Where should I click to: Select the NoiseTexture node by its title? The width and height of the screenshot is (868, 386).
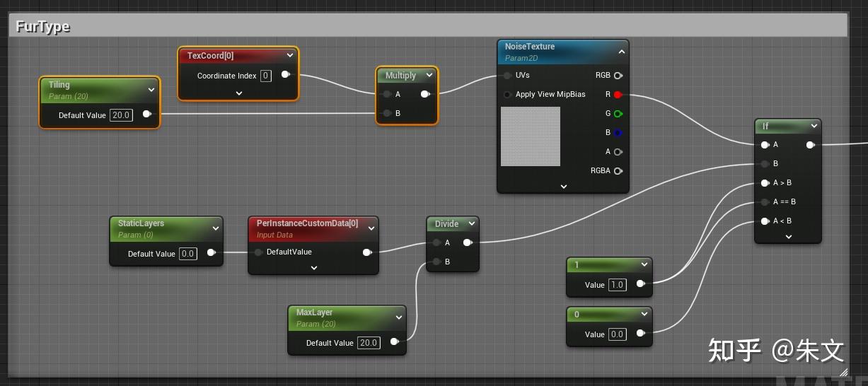coord(530,47)
